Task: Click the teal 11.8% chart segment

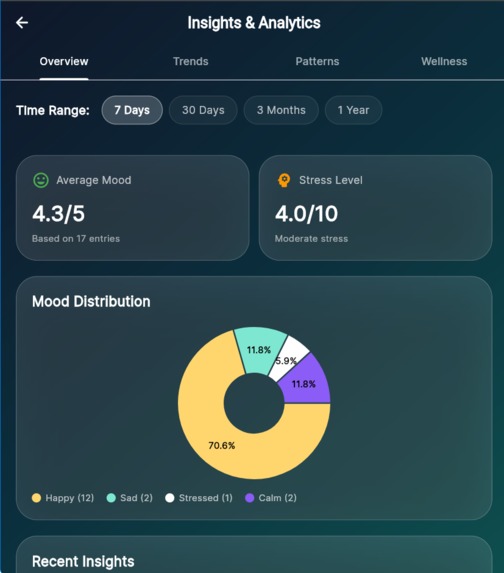Action: point(259,349)
